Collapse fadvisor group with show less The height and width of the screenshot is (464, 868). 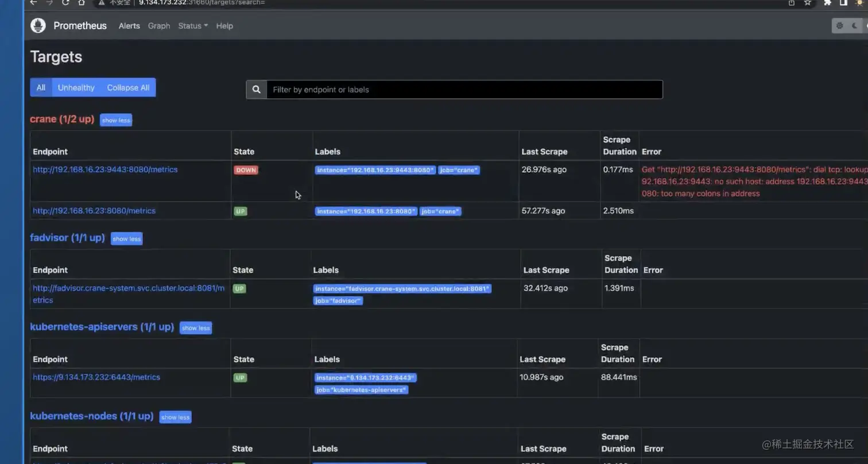[127, 239]
